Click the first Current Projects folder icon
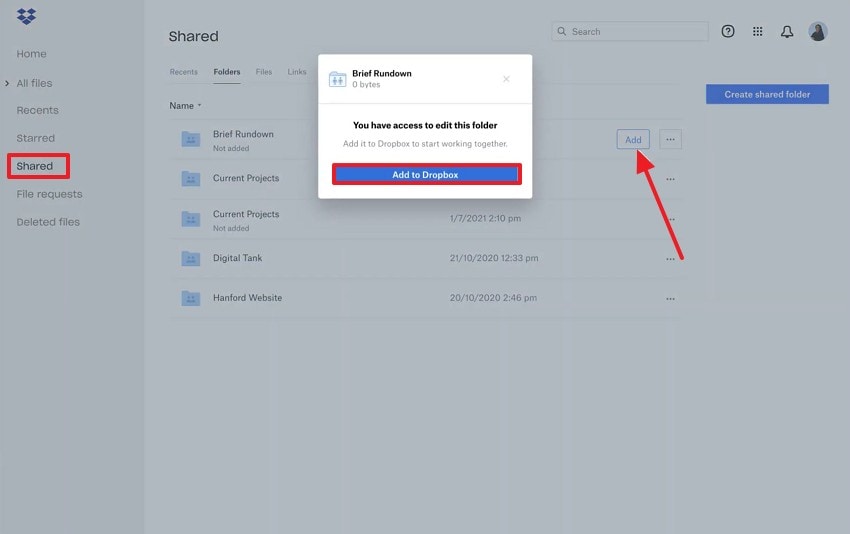This screenshot has height=534, width=850. point(190,178)
